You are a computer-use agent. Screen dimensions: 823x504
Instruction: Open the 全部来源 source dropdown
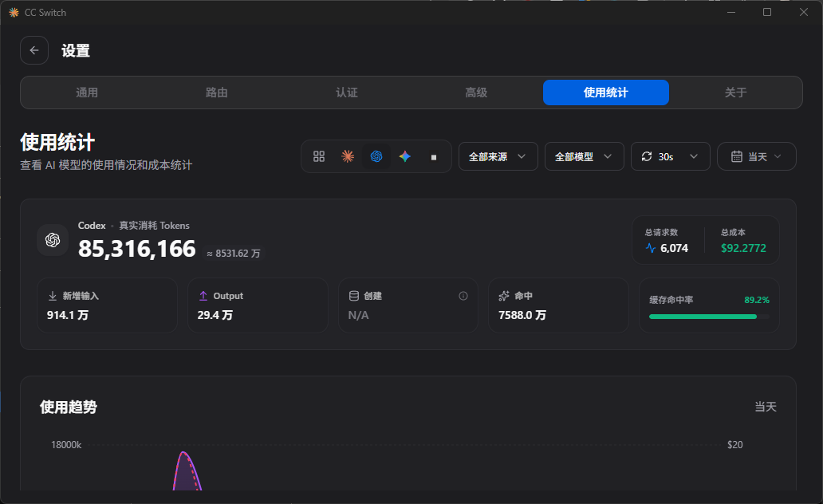[498, 156]
